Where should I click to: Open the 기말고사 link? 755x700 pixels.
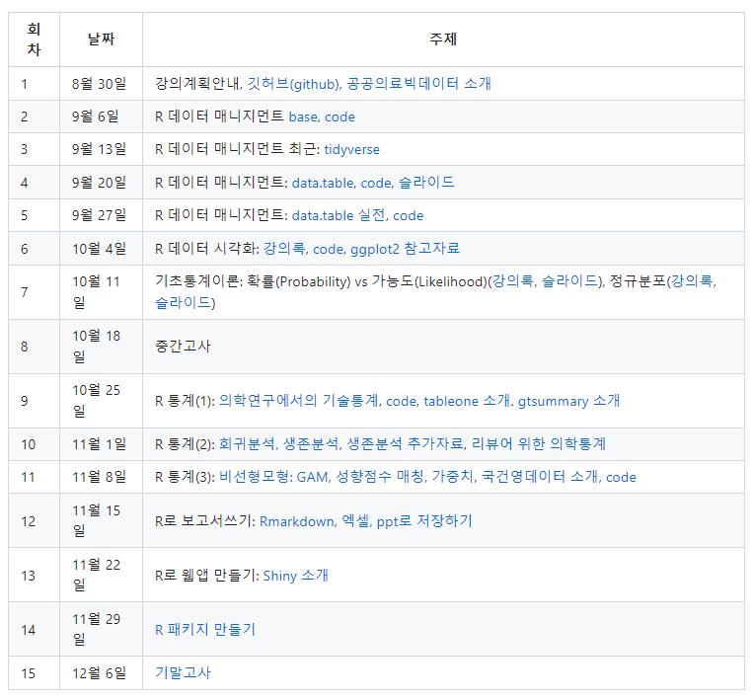coord(183,673)
